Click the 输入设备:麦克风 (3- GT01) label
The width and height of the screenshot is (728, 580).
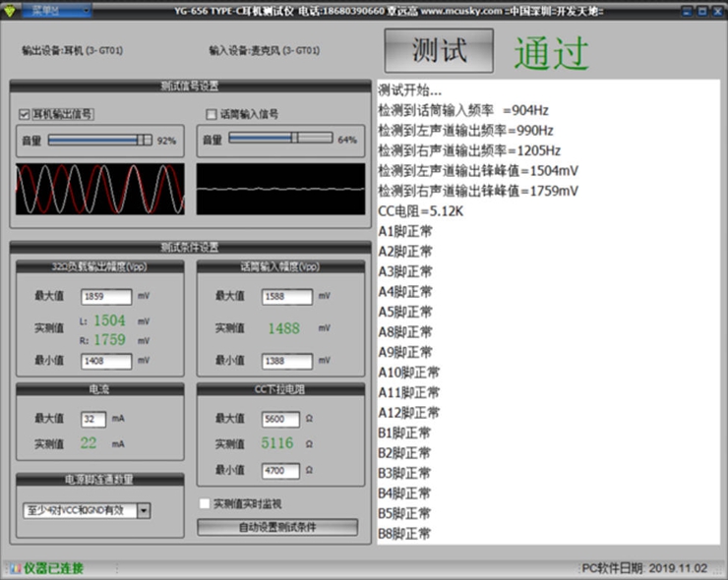(265, 50)
